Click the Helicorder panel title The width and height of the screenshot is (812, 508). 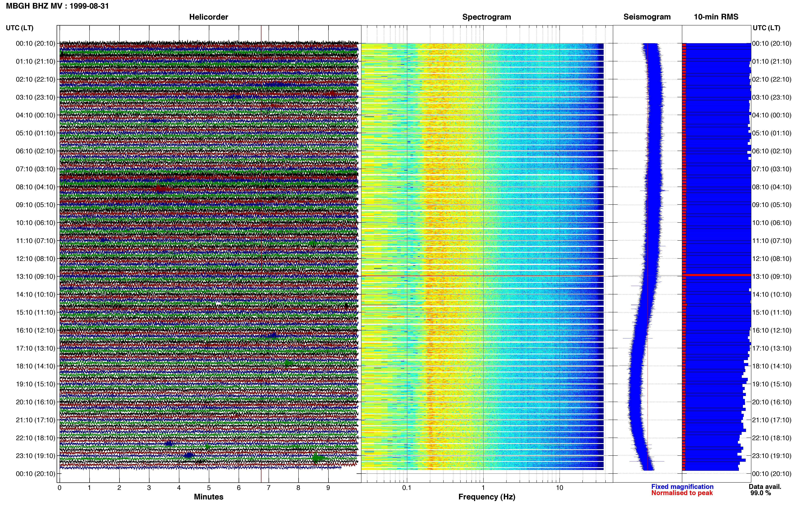pos(209,17)
